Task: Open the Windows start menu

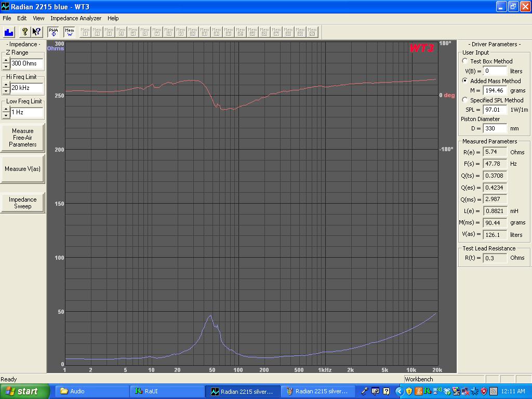Action: tap(25, 392)
